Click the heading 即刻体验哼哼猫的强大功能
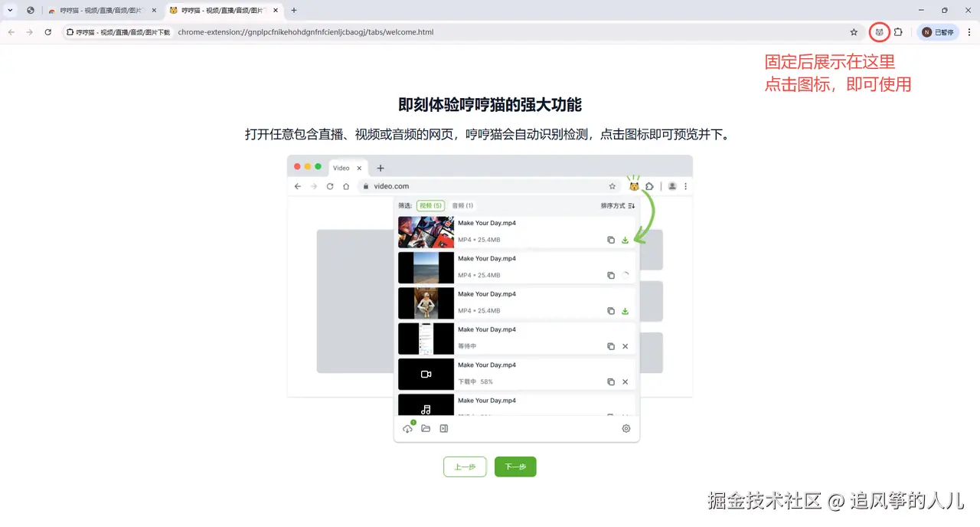The image size is (980, 527). point(490,105)
